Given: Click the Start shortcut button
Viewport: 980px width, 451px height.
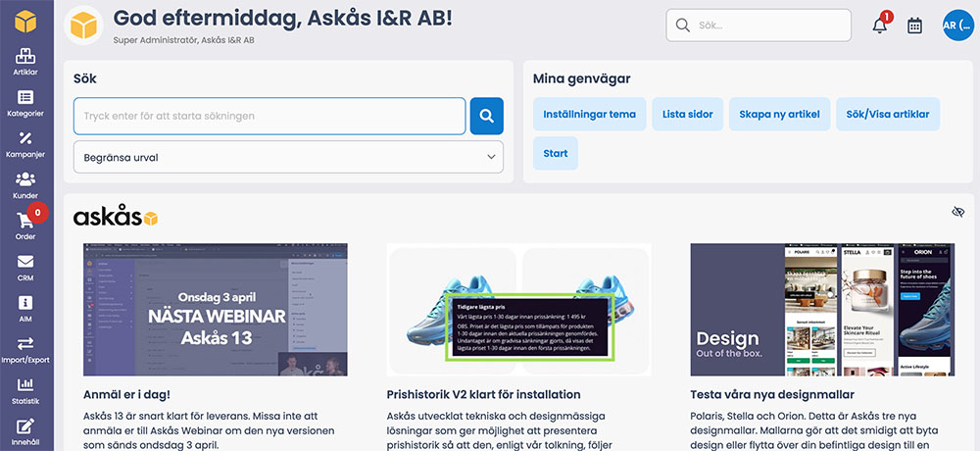Looking at the screenshot, I should 556,153.
